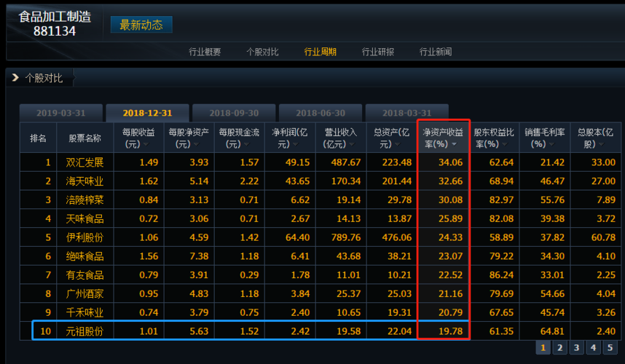The height and width of the screenshot is (364, 625).
Task: Click 广州酒家 earnings per share 0.95
Action: (149, 293)
